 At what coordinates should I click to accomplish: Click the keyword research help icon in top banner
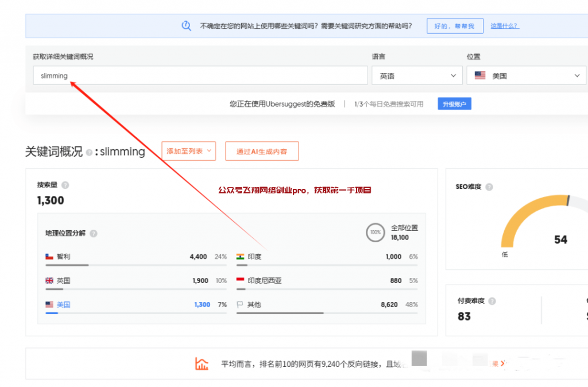coord(185,26)
